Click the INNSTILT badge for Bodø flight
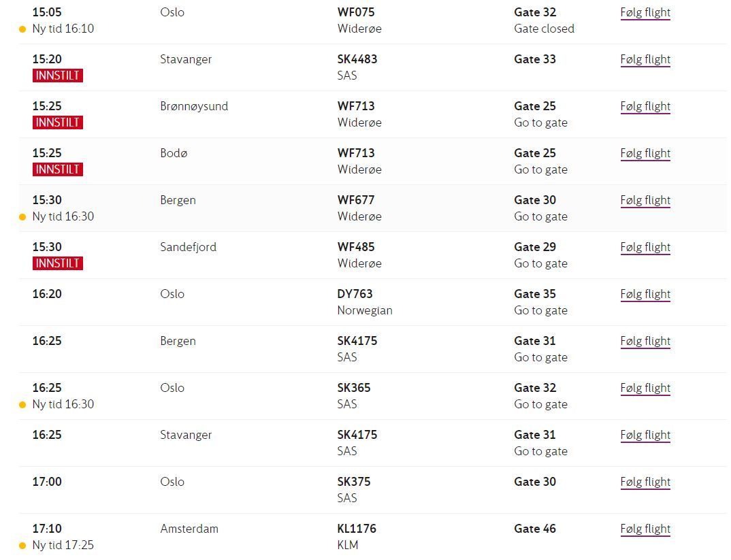The height and width of the screenshot is (560, 731). (58, 169)
